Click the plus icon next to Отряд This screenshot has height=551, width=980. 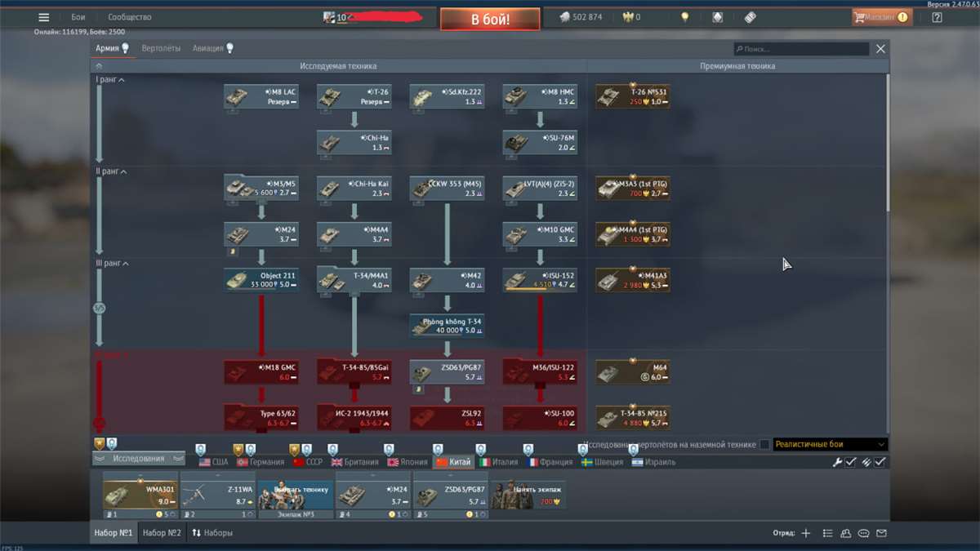(806, 533)
